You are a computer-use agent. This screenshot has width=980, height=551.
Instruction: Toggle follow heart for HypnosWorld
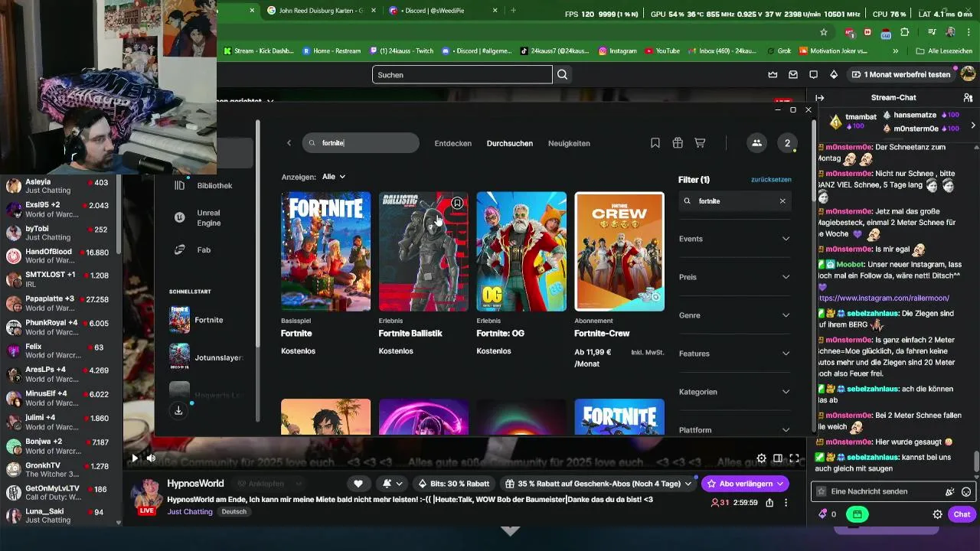pos(358,484)
